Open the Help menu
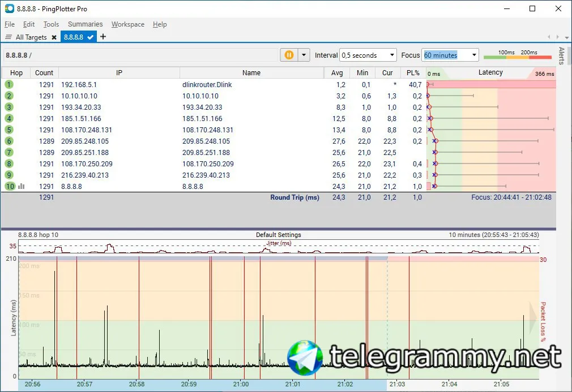Image resolution: width=572 pixels, height=392 pixels. (x=160, y=24)
